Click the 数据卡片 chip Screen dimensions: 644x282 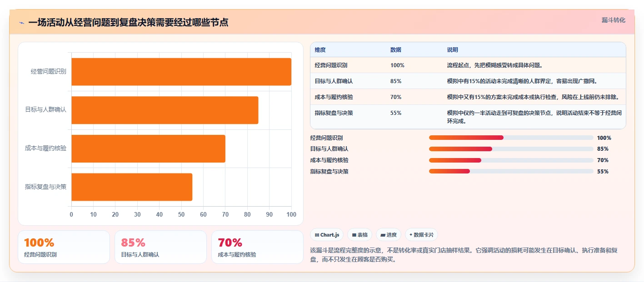(421, 235)
